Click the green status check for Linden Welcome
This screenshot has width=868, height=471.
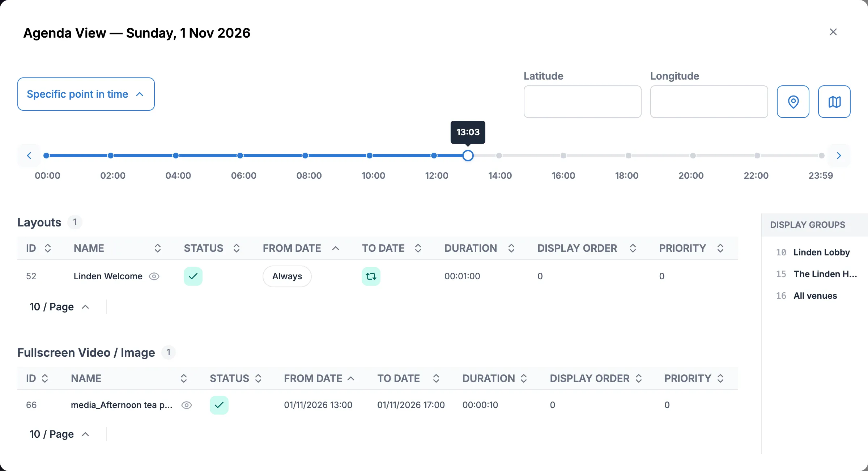click(193, 276)
